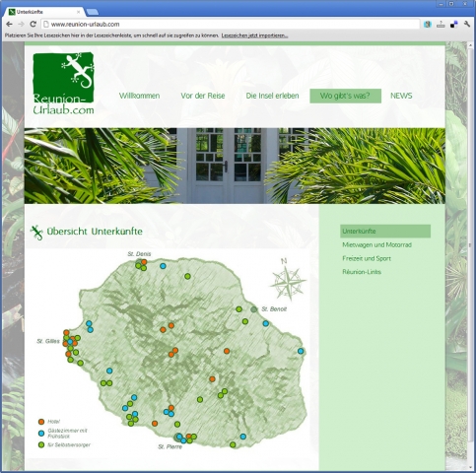Image resolution: width=476 pixels, height=473 pixels.
Task: Click the orange hotel marker in the island's east interior
Action: (x=227, y=351)
